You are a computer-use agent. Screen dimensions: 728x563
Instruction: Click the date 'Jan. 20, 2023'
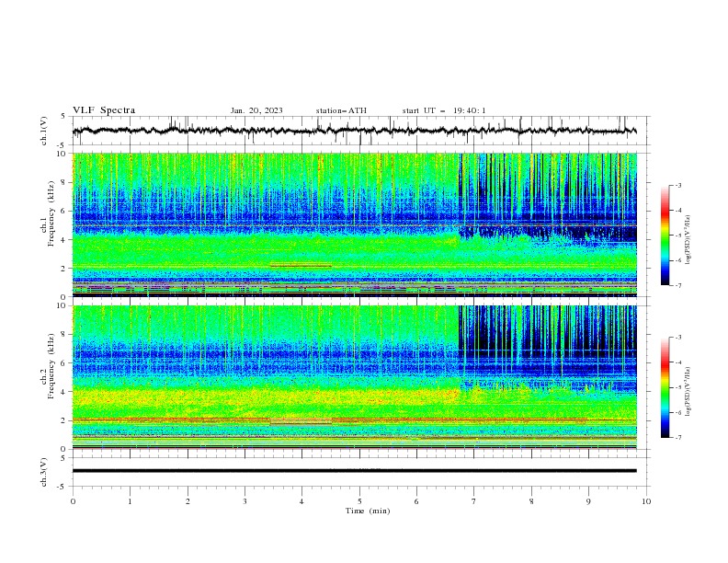click(x=256, y=110)
